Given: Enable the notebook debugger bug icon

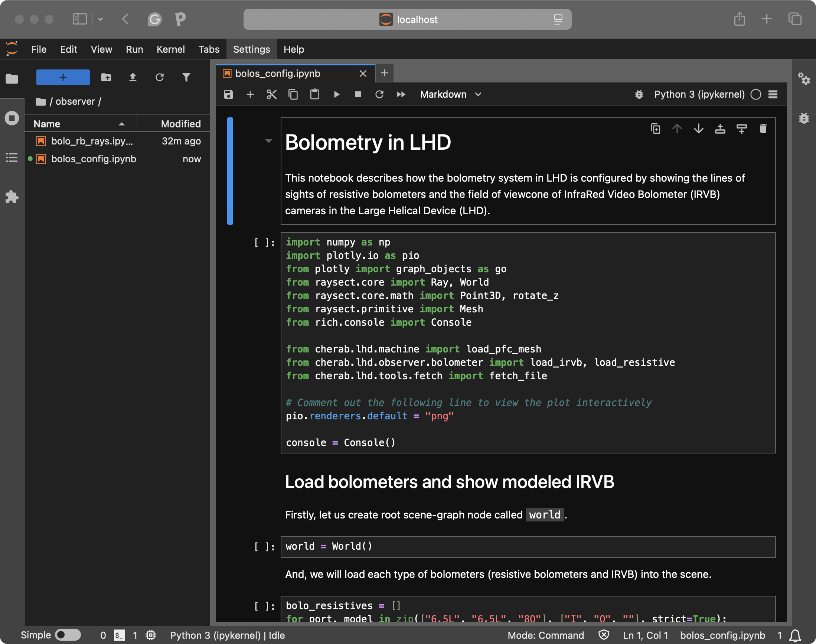Looking at the screenshot, I should point(639,94).
